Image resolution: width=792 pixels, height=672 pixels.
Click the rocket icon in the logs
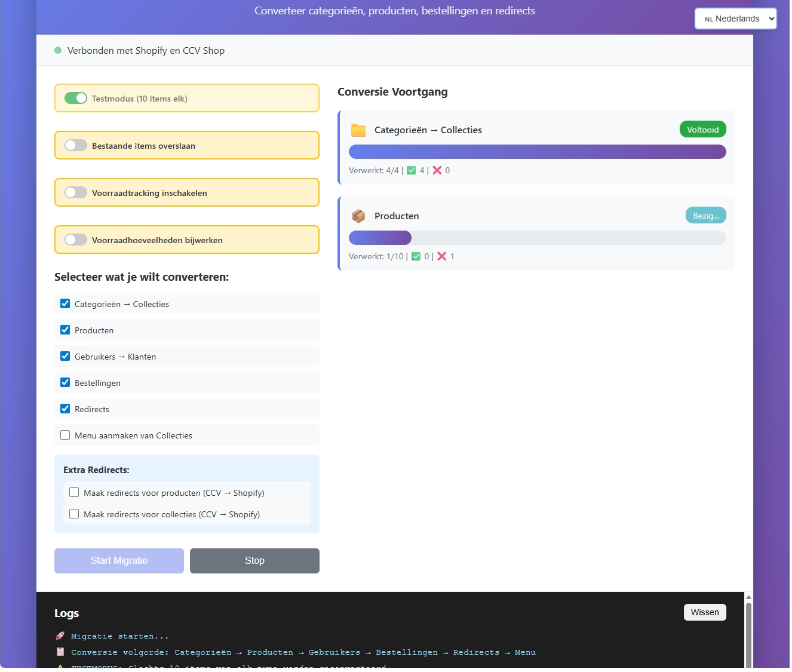pos(60,636)
